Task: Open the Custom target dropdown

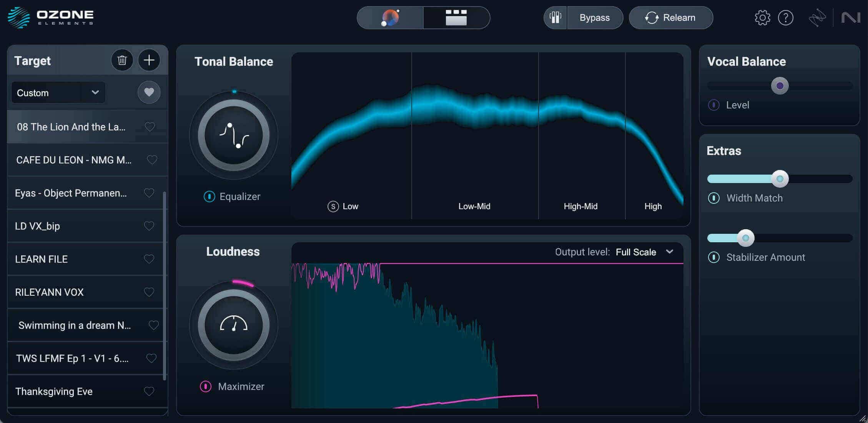Action: coord(58,93)
